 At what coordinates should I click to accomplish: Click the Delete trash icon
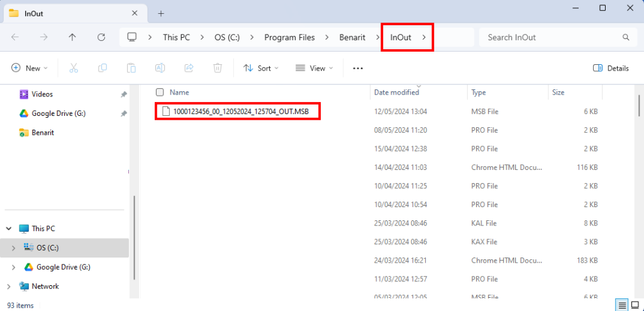click(218, 68)
